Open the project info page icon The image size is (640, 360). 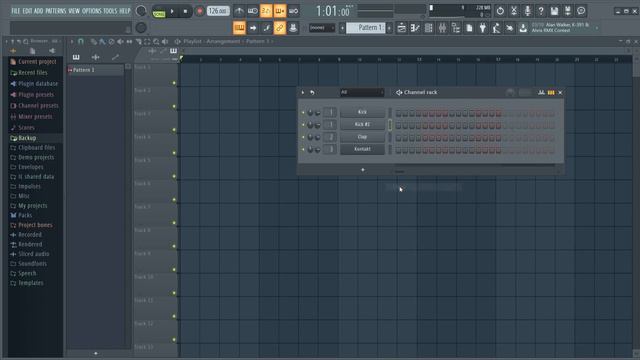click(469, 28)
